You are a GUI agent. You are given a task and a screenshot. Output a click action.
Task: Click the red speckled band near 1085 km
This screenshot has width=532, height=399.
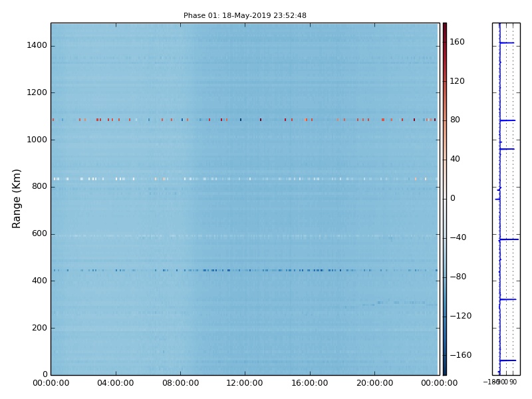pyautogui.click(x=245, y=120)
